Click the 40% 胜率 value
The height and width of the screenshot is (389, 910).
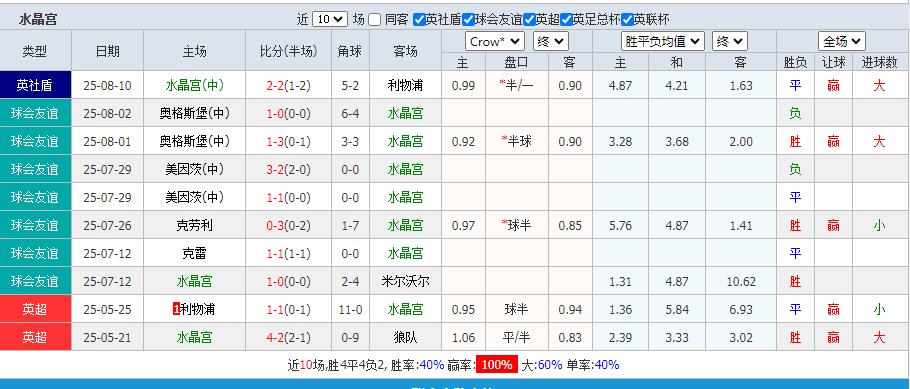[x=431, y=365]
